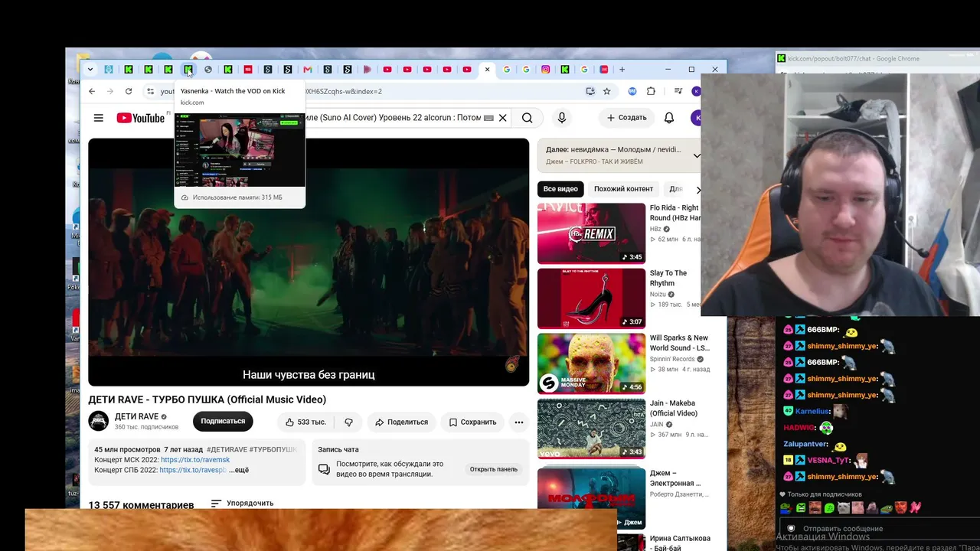The width and height of the screenshot is (980, 551).
Task: Pick the first green frog emote in chat
Action: 786,507
